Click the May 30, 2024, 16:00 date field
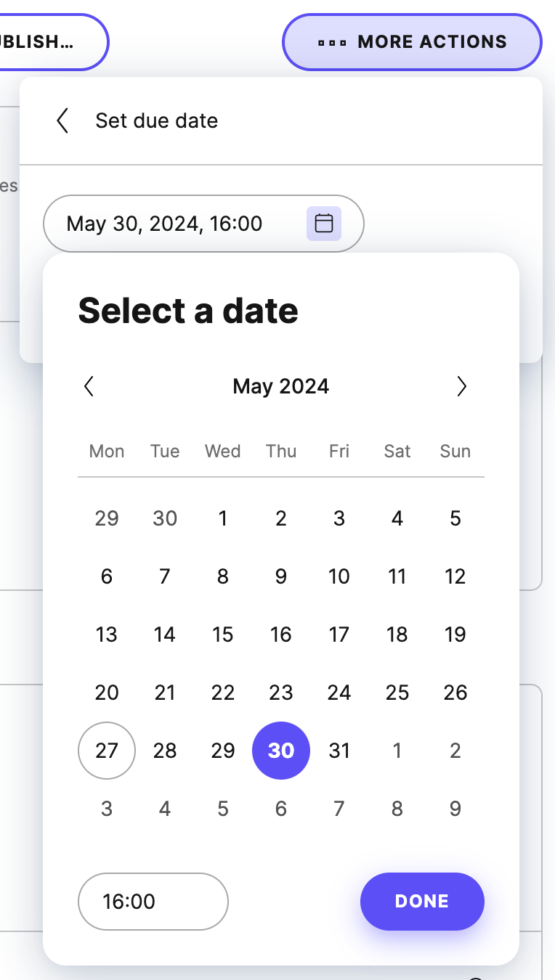 click(164, 224)
